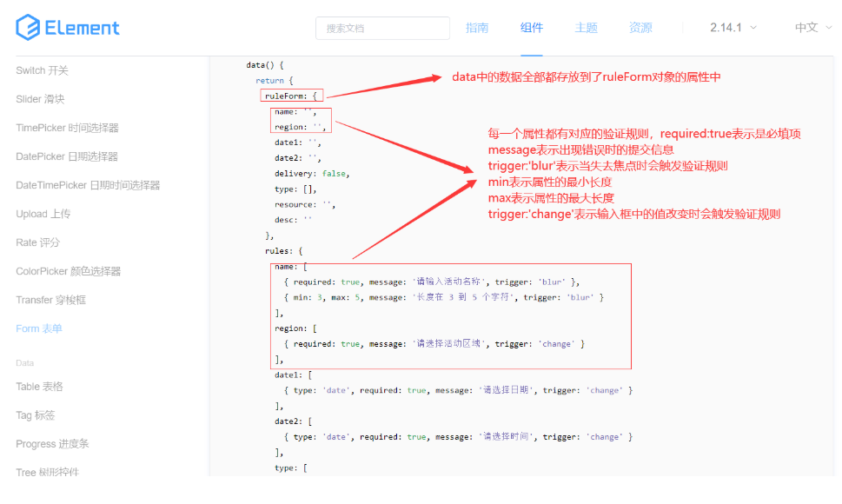Click the Data sidebar group heading
This screenshot has height=504, width=842.
click(24, 363)
